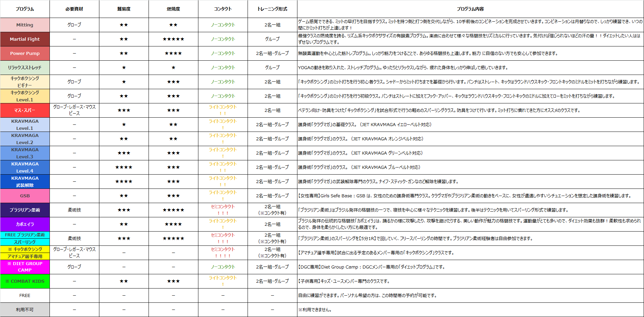This screenshot has height=317, width=644.
Task: Click the gray 利用不可 cell
Action: 25,310
